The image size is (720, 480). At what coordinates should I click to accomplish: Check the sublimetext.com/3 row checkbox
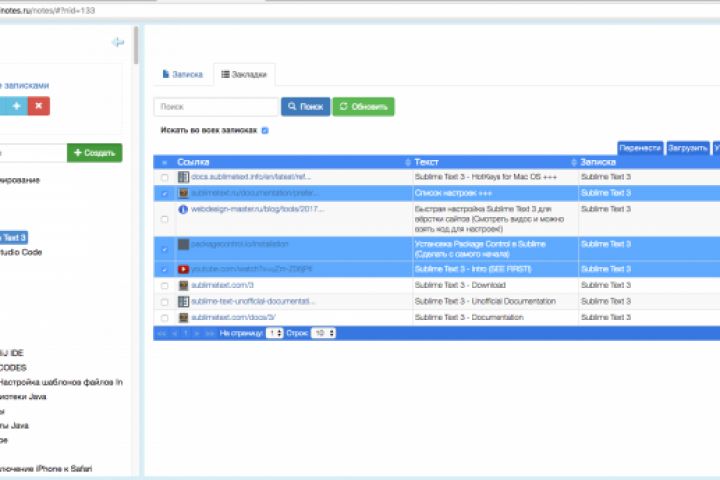click(164, 286)
